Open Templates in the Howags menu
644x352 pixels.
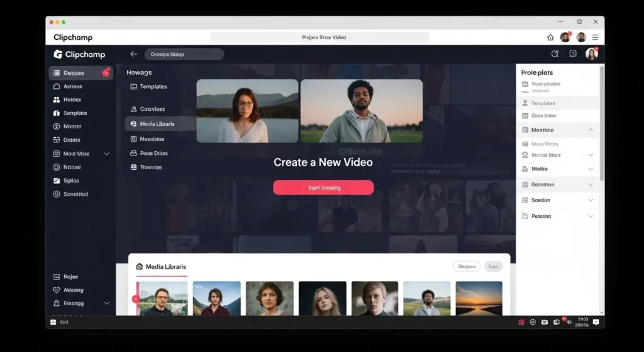pyautogui.click(x=148, y=86)
